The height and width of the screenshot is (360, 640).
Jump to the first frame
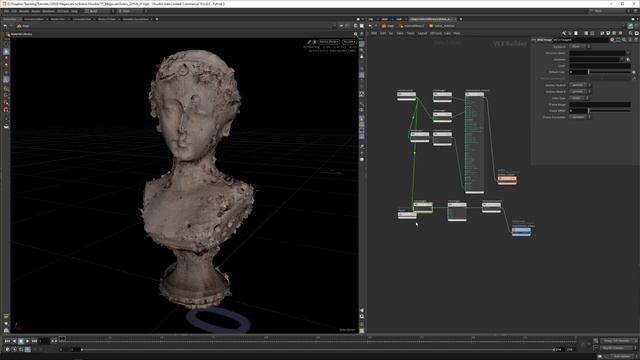(7, 341)
